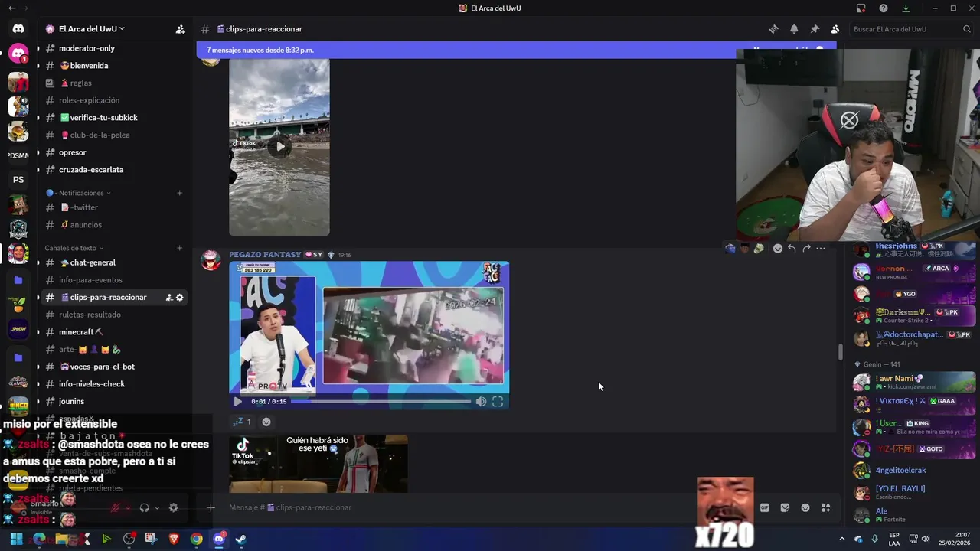Open Discord direct messages home icon
The height and width of the screenshot is (551, 980).
(18, 29)
